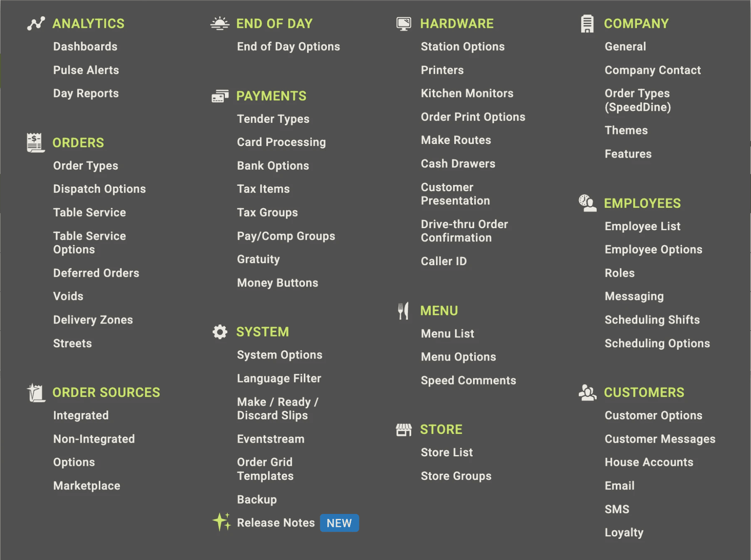Go to Pulse Alerts
751x560 pixels.
(x=86, y=70)
